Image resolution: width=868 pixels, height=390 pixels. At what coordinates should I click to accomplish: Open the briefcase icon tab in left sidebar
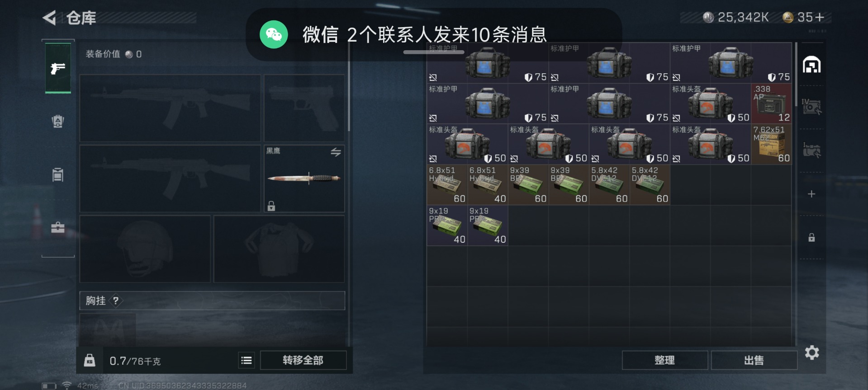click(57, 227)
